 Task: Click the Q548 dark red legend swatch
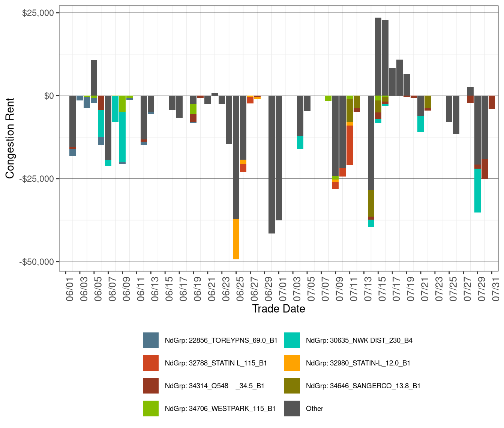click(x=151, y=386)
